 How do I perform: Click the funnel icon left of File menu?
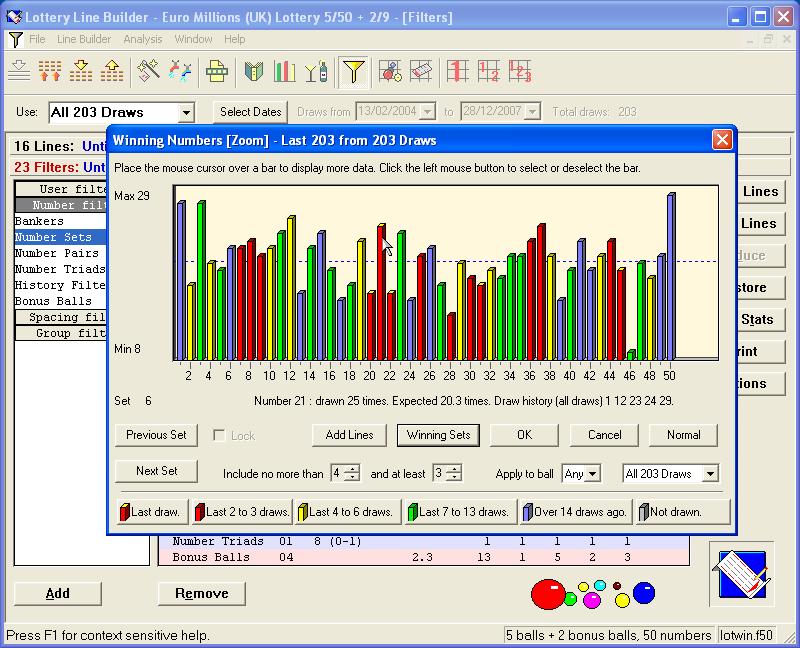(x=15, y=40)
